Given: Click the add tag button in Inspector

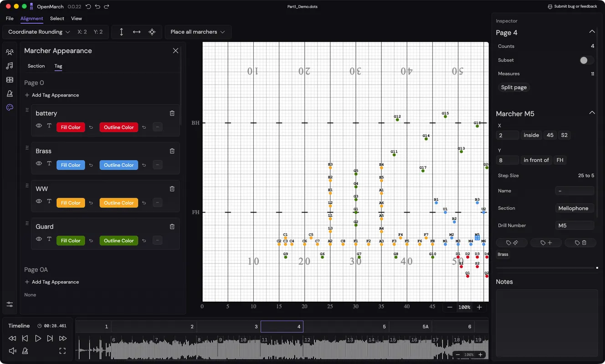Looking at the screenshot, I should click(546, 243).
